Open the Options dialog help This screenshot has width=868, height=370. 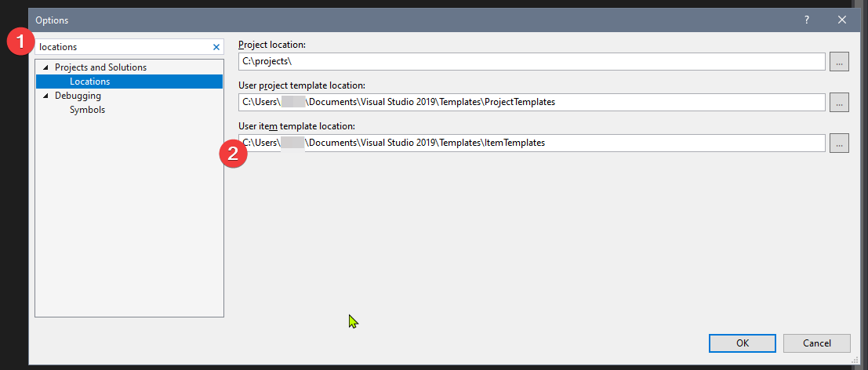807,20
